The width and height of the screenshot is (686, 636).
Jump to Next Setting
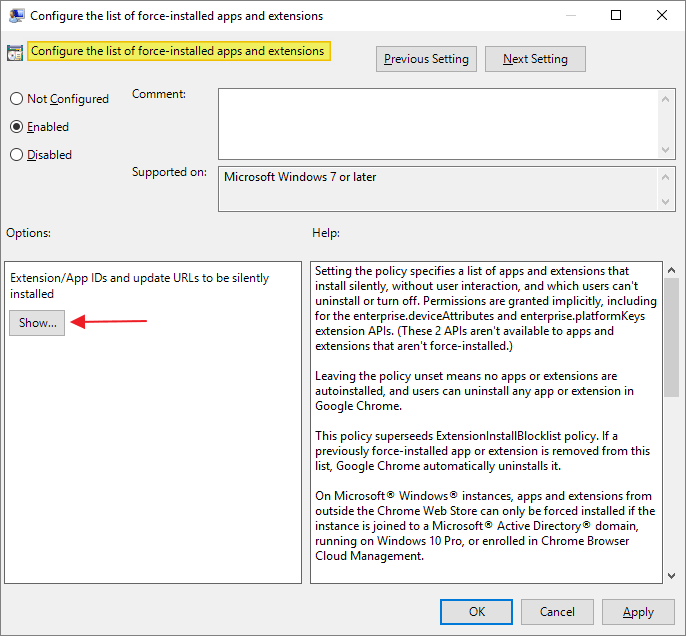[x=535, y=59]
